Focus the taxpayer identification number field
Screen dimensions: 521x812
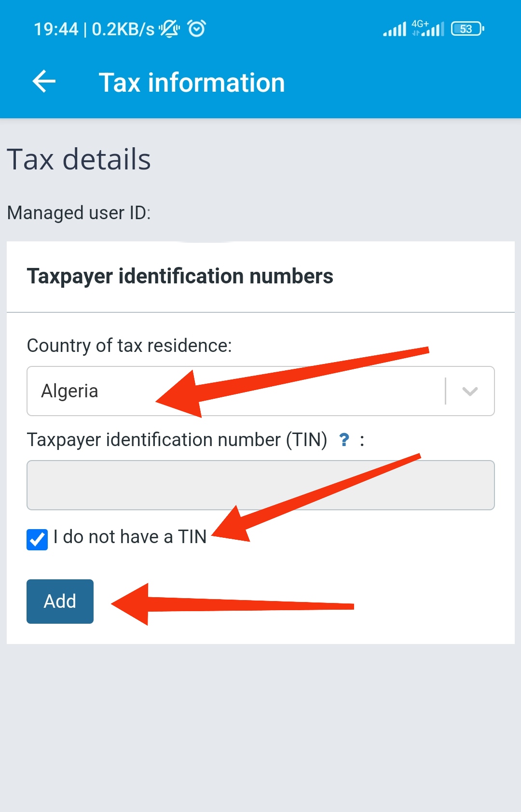[260, 485]
